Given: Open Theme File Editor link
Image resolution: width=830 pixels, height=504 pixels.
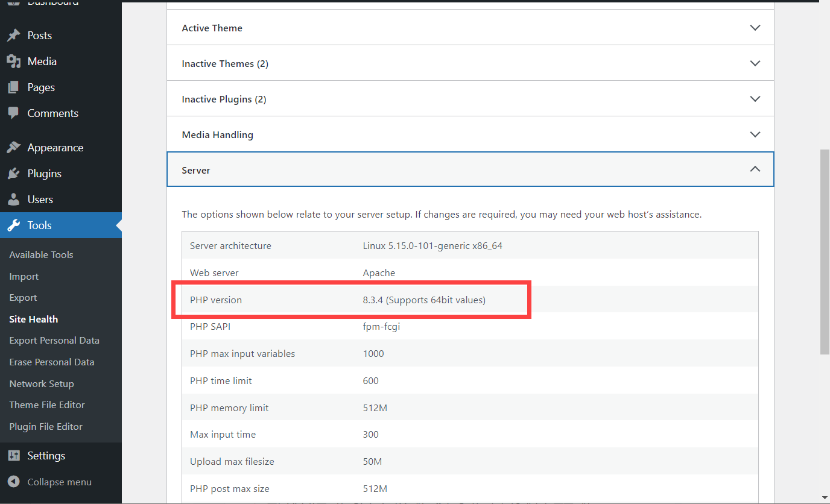Looking at the screenshot, I should (47, 405).
